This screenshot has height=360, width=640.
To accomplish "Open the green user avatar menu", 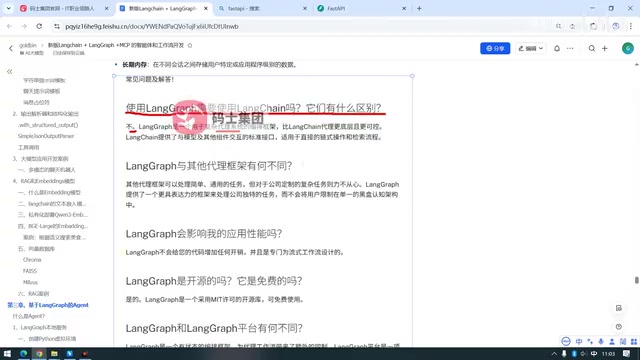I will click(x=628, y=48).
